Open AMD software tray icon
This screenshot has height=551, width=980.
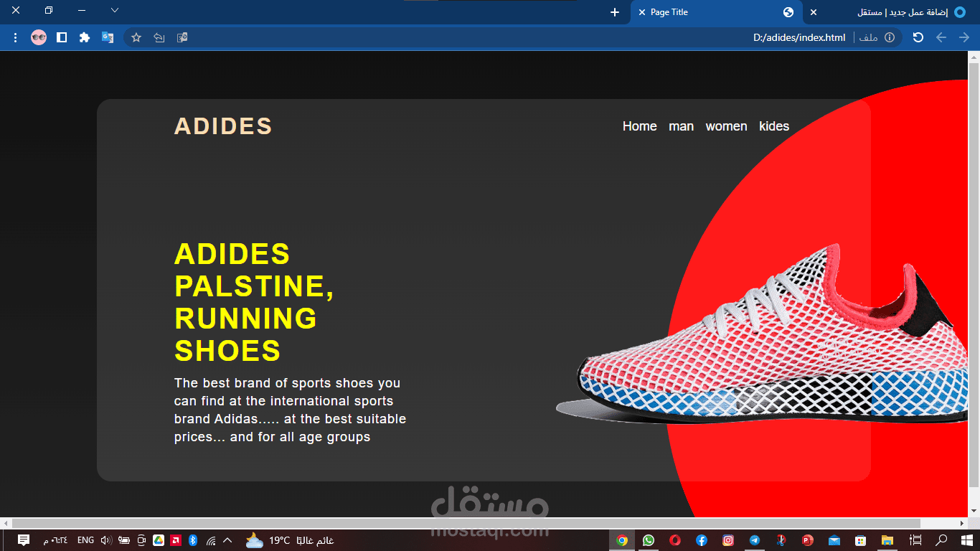(176, 540)
